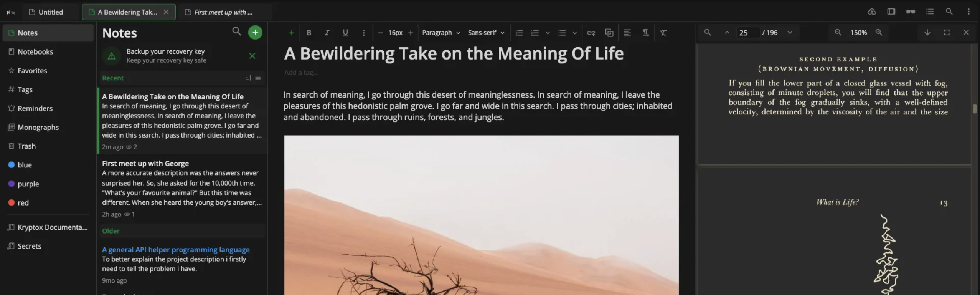Open the Paragraph style dropdown

click(x=441, y=33)
